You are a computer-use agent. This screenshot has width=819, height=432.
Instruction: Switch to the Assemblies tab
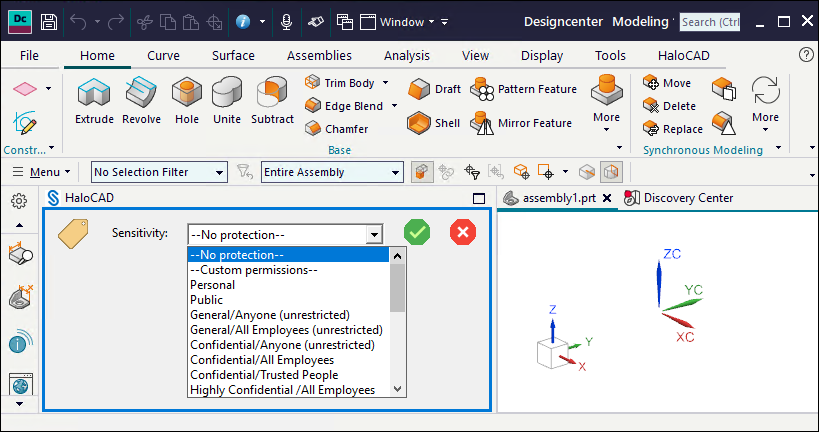coord(319,55)
